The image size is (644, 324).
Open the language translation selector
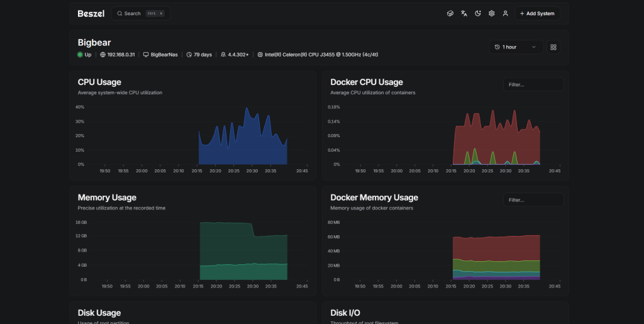[x=464, y=13]
